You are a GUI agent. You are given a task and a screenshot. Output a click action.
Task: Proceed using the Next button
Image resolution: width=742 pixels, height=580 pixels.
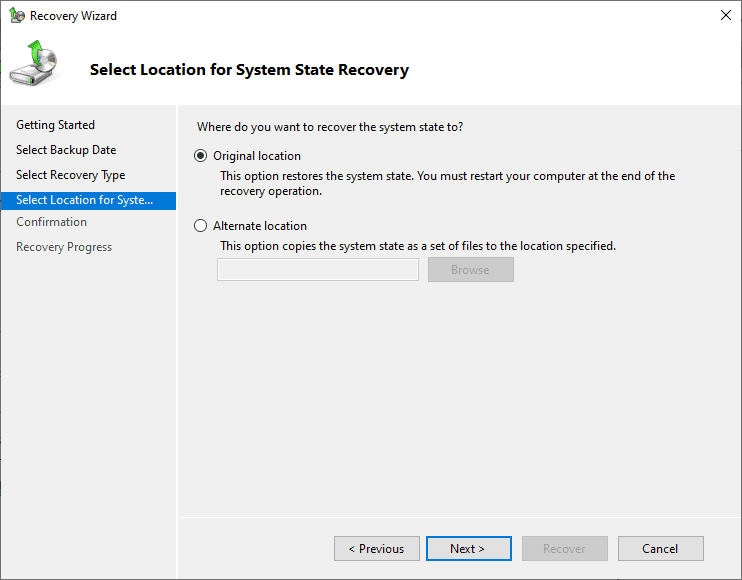468,549
